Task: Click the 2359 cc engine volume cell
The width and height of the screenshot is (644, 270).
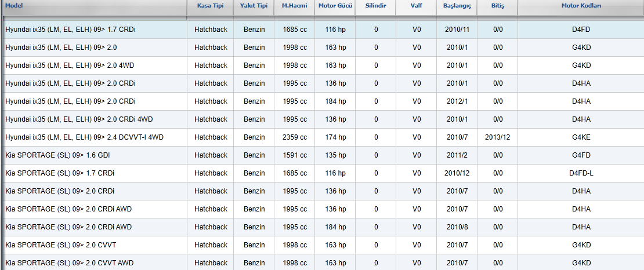Action: coord(295,137)
